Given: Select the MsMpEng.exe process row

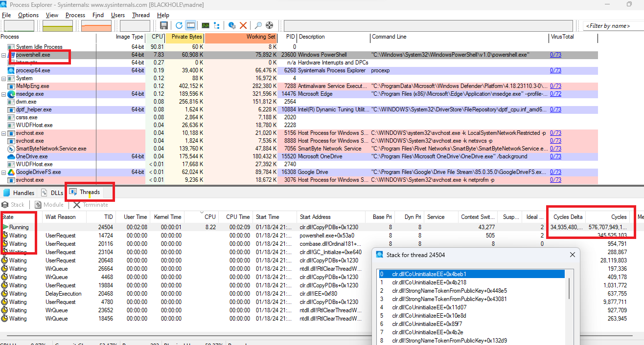Looking at the screenshot, I should 299,86.
